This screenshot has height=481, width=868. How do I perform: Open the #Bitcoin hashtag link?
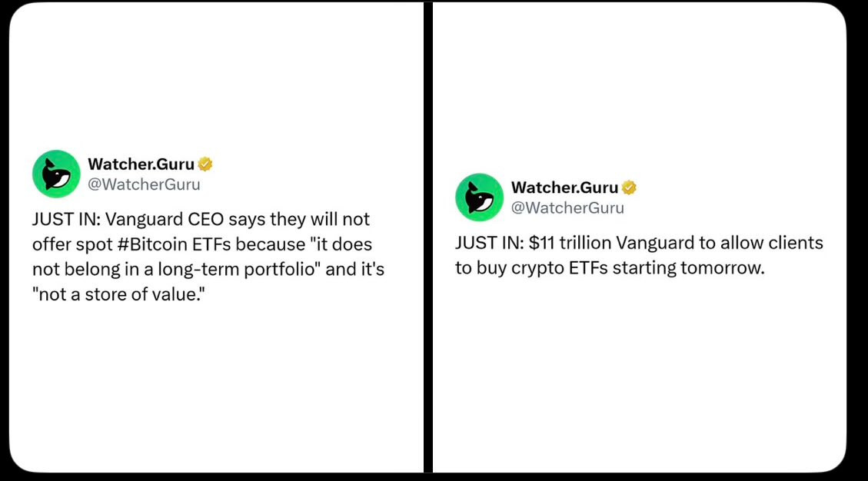tap(152, 244)
